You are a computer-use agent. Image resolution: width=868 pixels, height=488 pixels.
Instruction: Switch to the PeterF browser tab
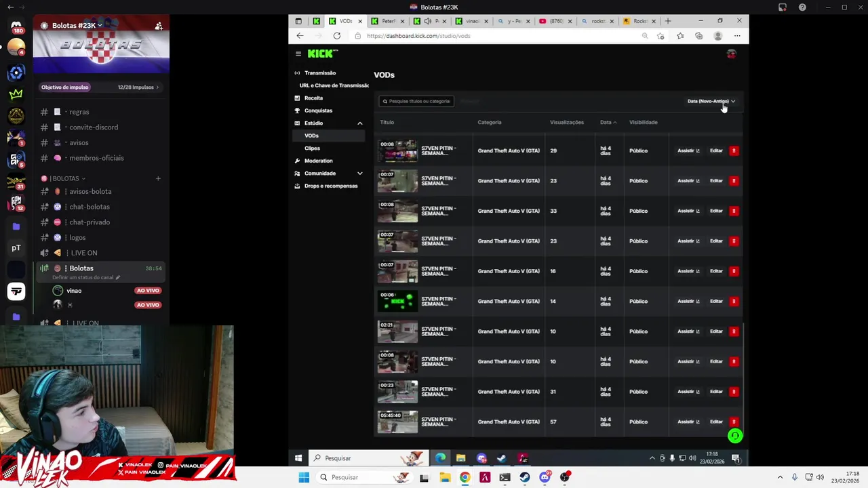389,21
